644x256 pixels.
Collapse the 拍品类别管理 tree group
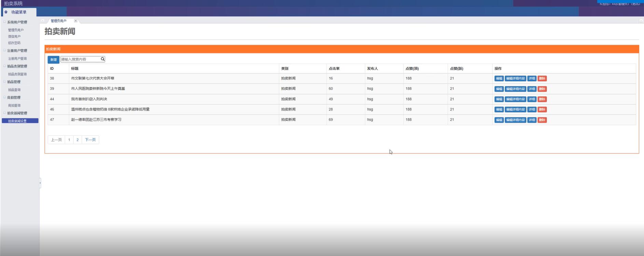(4, 66)
